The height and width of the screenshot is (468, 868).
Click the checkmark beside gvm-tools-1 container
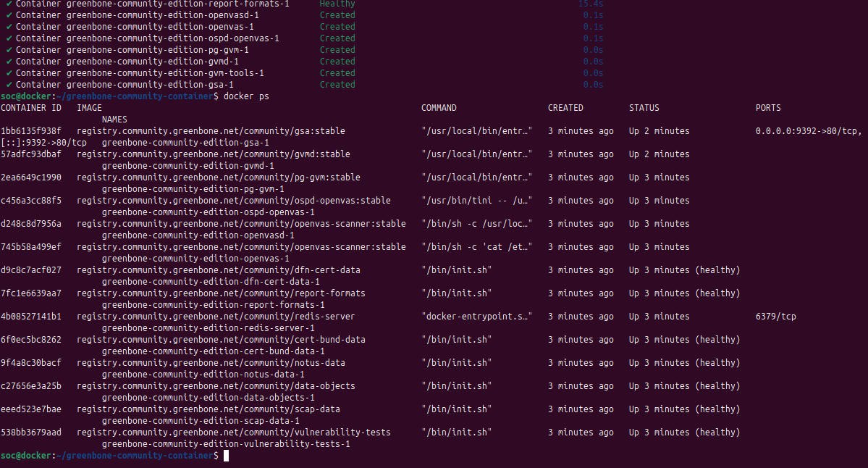9,73
